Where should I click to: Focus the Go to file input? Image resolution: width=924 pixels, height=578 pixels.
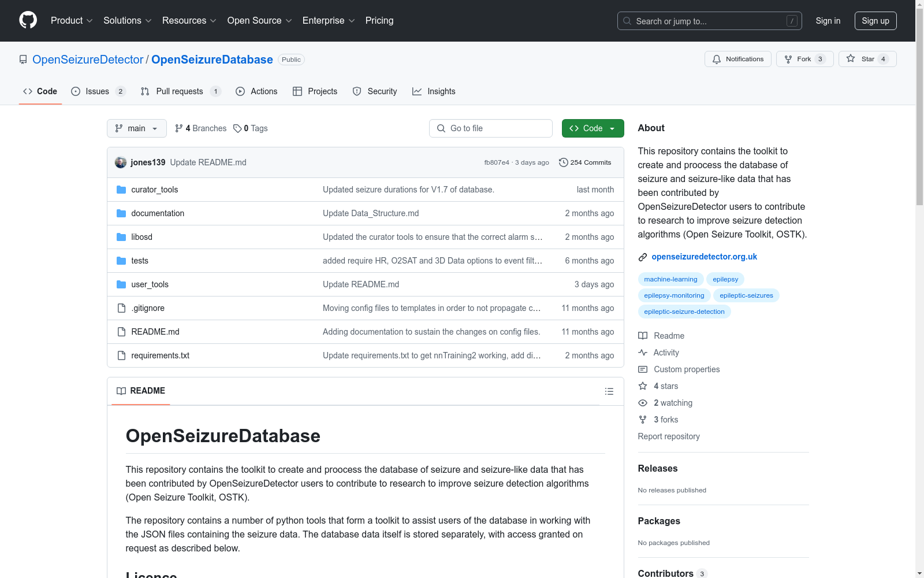pyautogui.click(x=491, y=128)
